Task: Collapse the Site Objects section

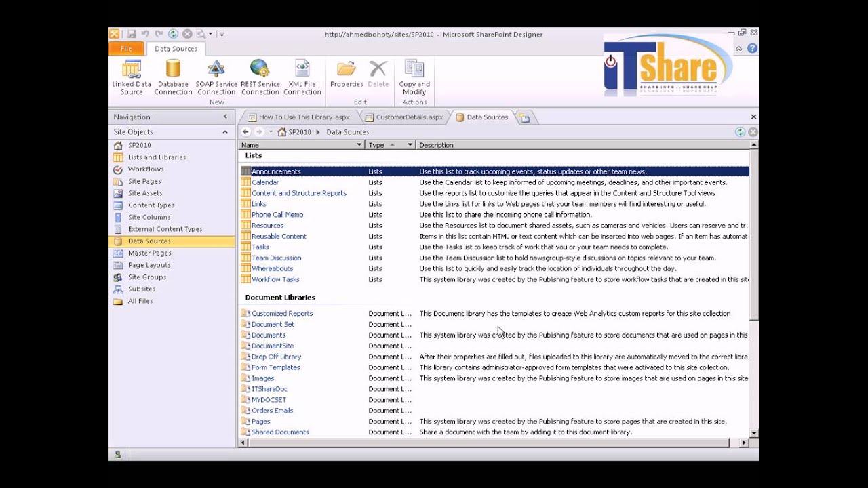Action: (225, 132)
